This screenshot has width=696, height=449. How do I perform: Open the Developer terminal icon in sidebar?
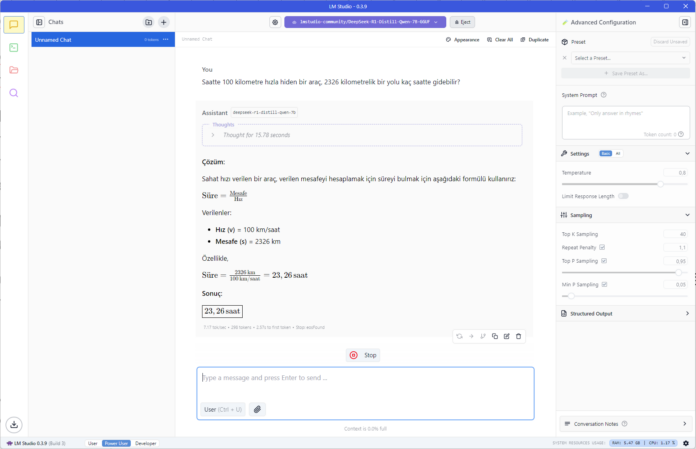click(x=14, y=47)
